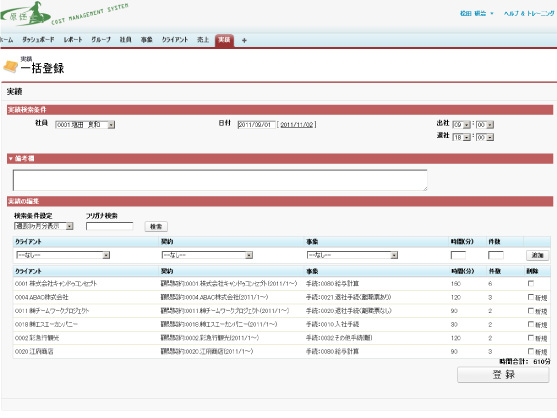Check delete box for 0001 株式会社キャンドゥコンセプト row
The height and width of the screenshot is (418, 557).
coord(531,283)
